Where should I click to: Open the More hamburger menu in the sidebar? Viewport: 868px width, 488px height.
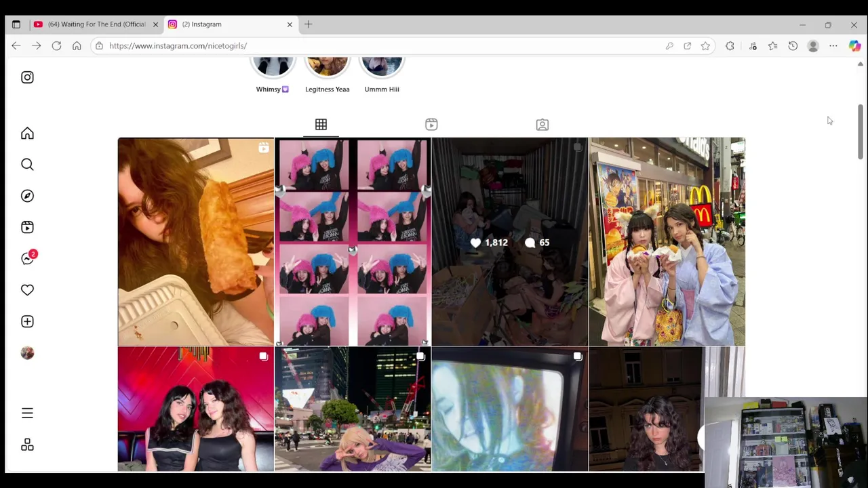(27, 413)
